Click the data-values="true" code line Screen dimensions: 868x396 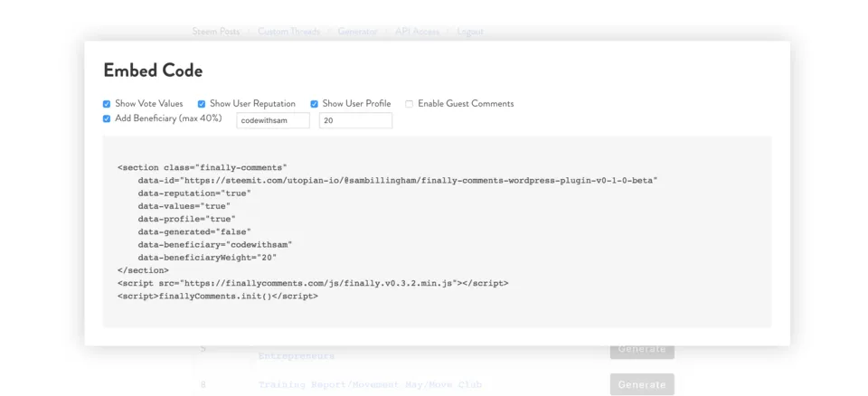[x=184, y=206]
